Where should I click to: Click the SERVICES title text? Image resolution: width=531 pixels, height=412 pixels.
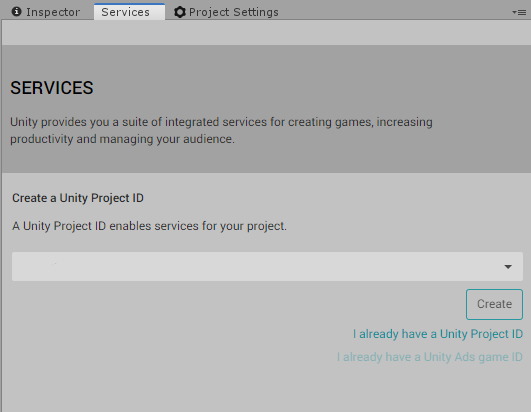click(x=52, y=88)
